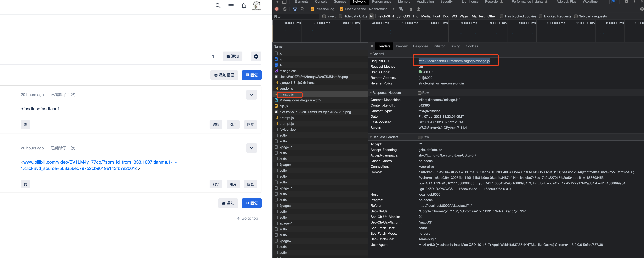Toggle the network filter funnel icon
The image size is (644, 258).
(295, 9)
